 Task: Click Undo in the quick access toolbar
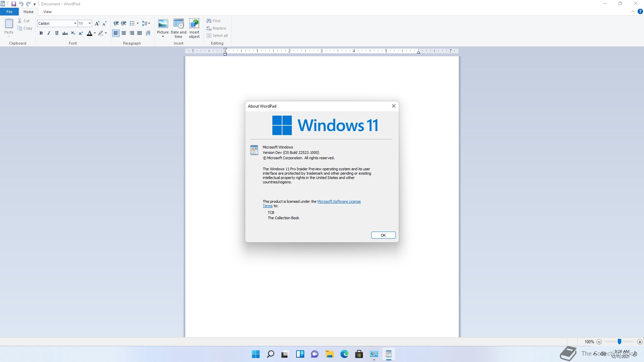pyautogui.click(x=21, y=4)
